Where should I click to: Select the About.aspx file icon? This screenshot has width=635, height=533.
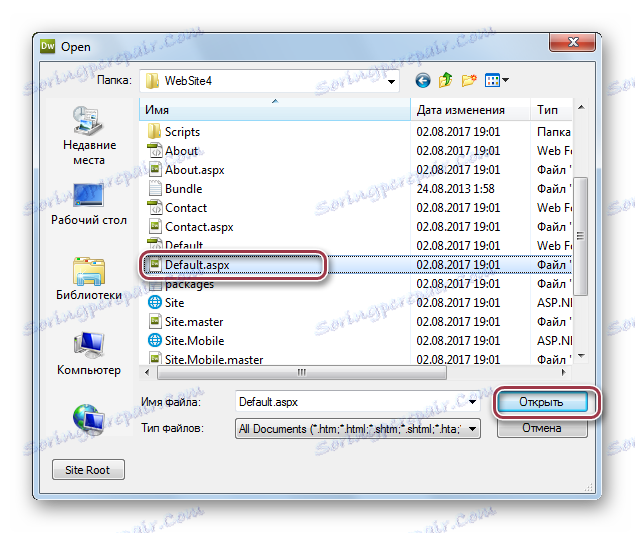(x=155, y=170)
